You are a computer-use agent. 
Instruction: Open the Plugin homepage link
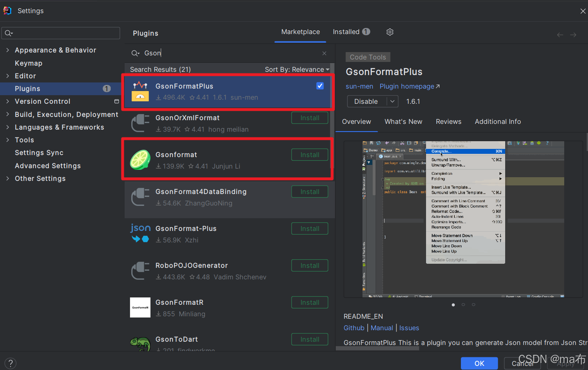pyautogui.click(x=410, y=87)
